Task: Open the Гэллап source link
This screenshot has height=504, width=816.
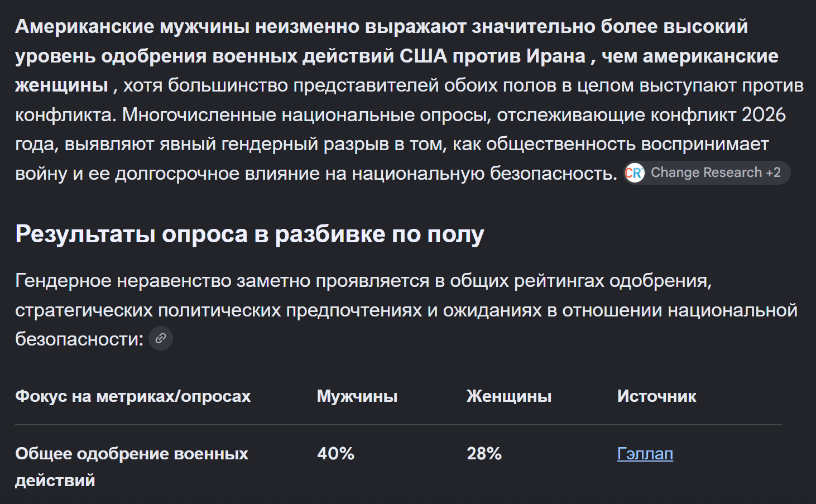Action: pyautogui.click(x=645, y=453)
